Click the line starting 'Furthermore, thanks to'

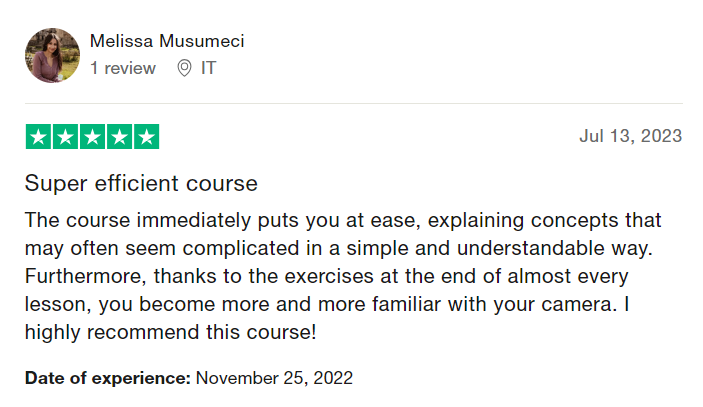(x=326, y=276)
